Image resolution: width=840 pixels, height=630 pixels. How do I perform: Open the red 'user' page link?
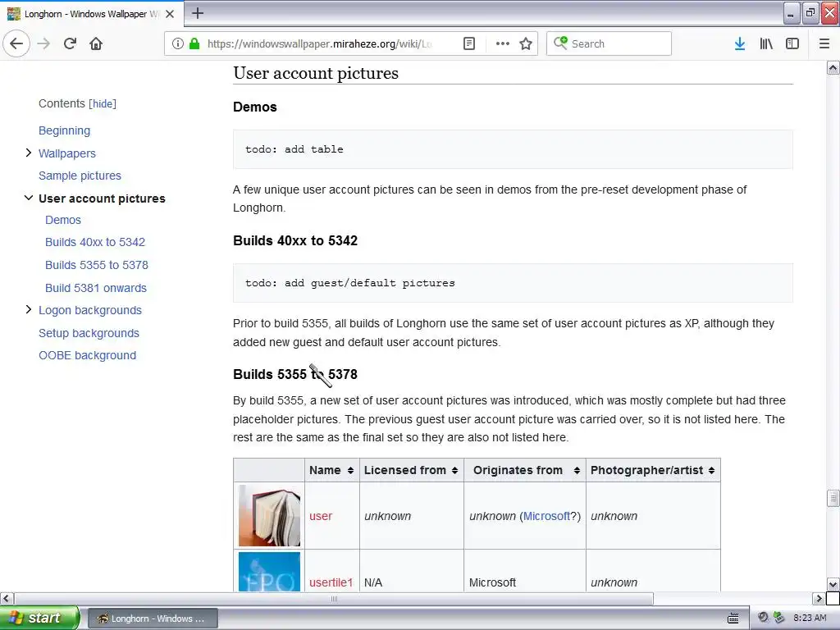pos(321,517)
